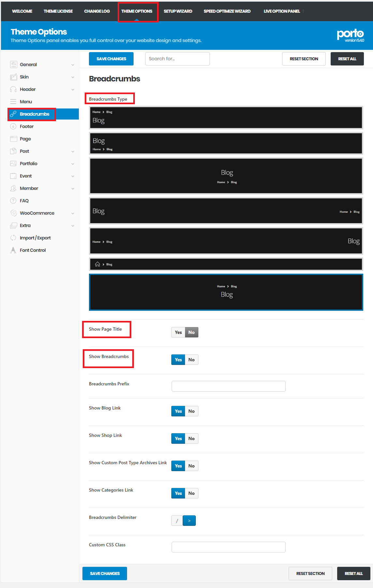Select breadcrumb type with title above path, left

pyautogui.click(x=226, y=143)
